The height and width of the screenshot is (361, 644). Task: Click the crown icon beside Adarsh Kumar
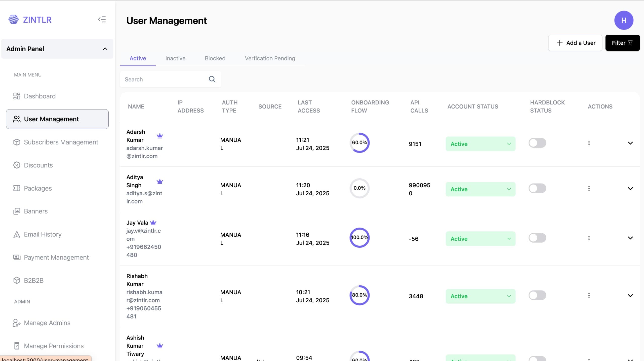coord(160,135)
